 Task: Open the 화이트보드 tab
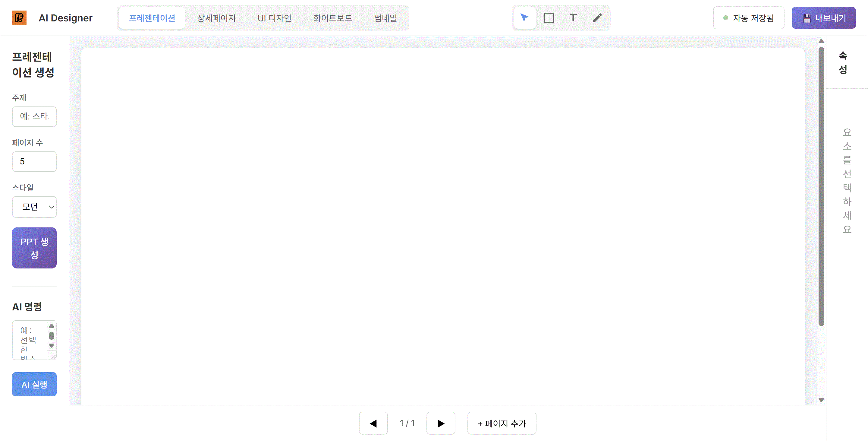332,18
